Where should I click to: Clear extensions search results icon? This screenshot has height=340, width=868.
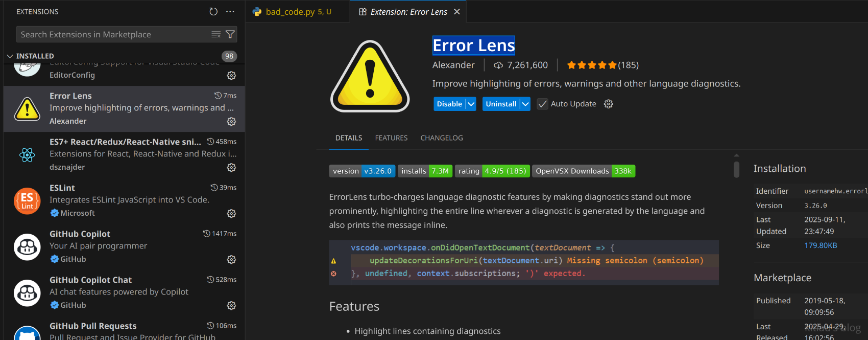(216, 34)
